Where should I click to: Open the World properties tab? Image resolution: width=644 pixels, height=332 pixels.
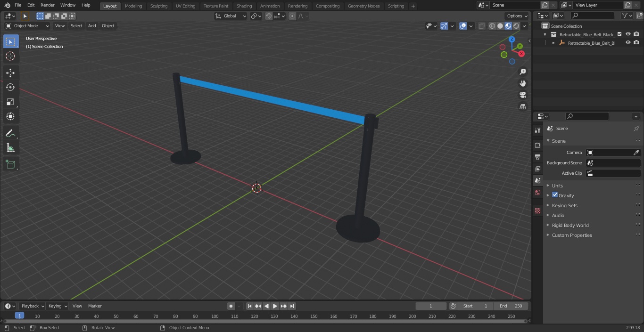(x=537, y=193)
